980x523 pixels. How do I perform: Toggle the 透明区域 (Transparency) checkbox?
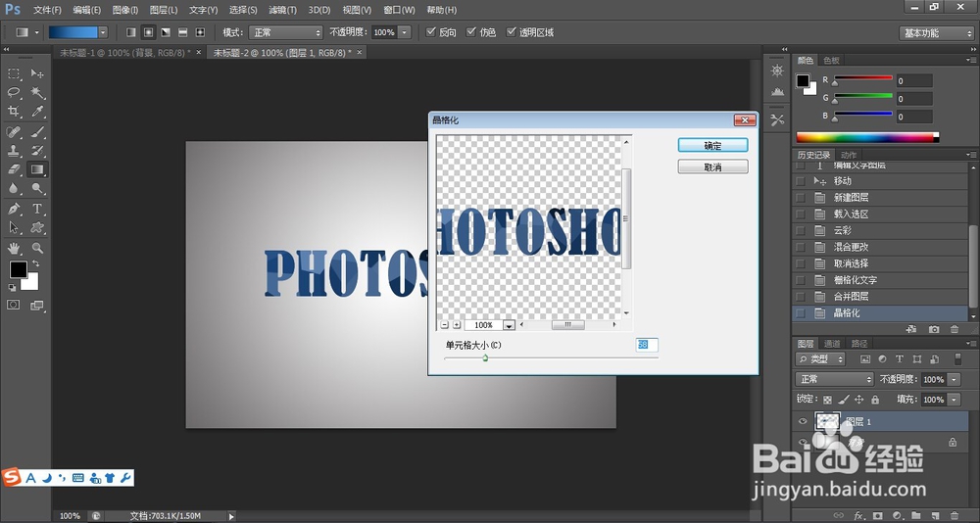click(512, 32)
